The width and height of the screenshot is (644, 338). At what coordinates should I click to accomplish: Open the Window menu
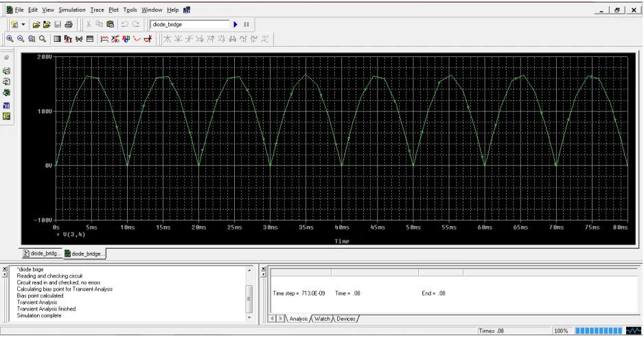[x=152, y=10]
